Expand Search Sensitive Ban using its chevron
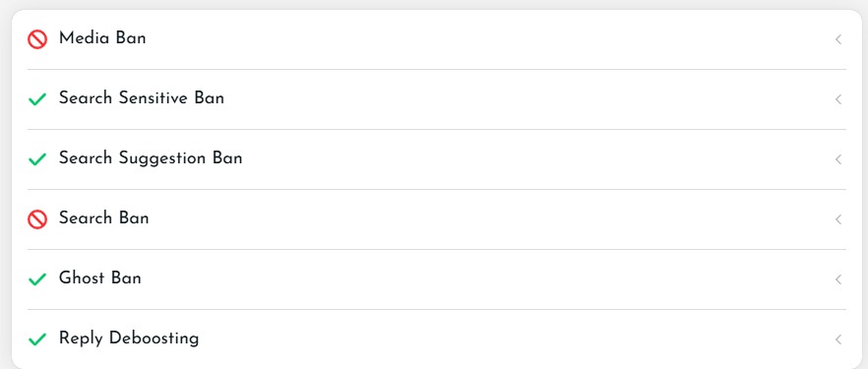The image size is (868, 369). click(x=838, y=99)
